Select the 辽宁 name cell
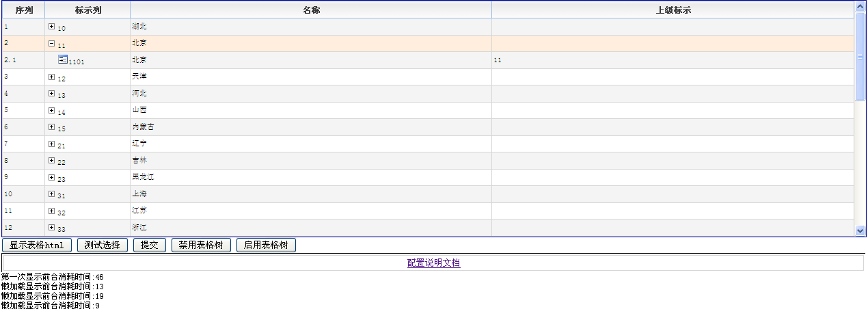This screenshot has width=868, height=320. [x=311, y=144]
